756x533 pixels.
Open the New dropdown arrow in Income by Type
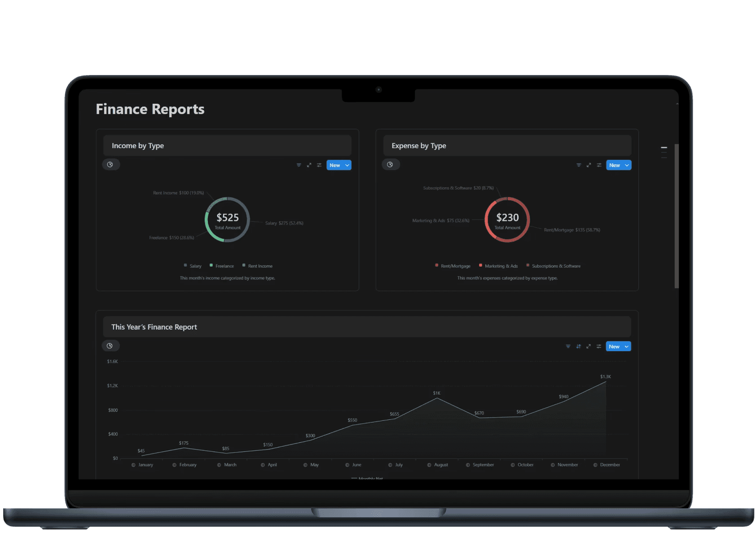pos(347,165)
